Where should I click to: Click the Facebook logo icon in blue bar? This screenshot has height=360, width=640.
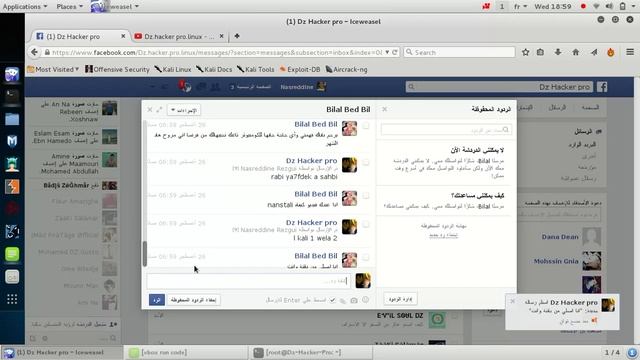click(x=602, y=87)
